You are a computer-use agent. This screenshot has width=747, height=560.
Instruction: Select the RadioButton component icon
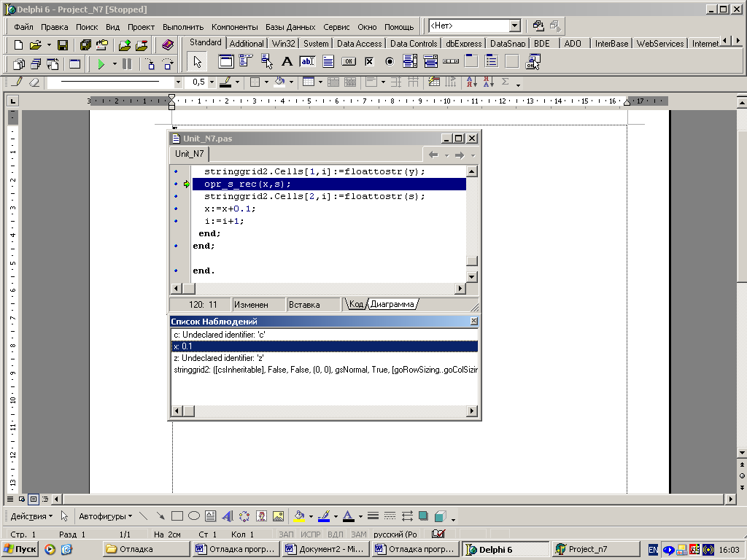click(390, 61)
